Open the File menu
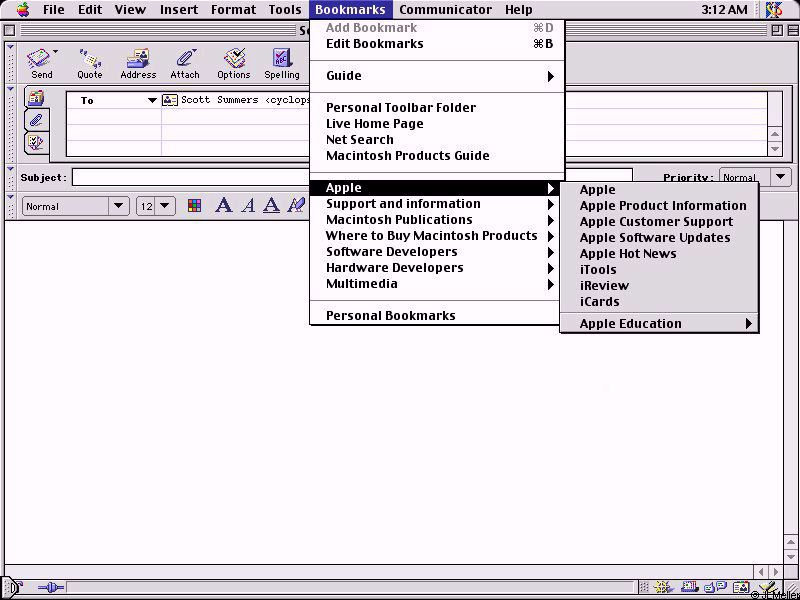The width and height of the screenshot is (800, 600). pos(54,10)
